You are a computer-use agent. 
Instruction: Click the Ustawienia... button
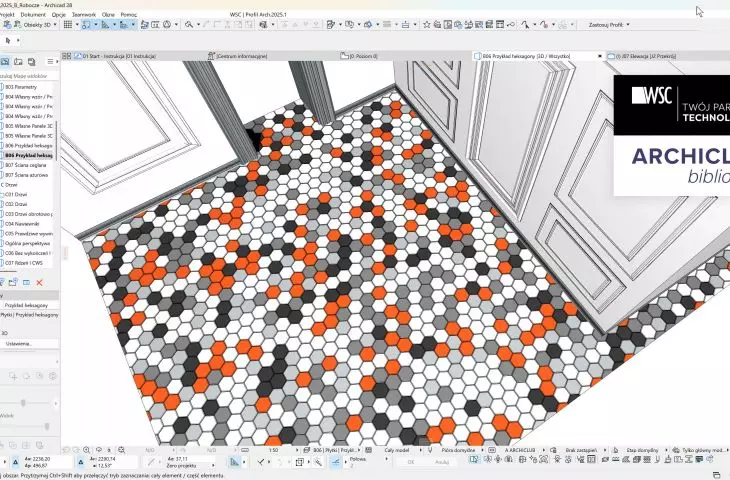pos(29,344)
